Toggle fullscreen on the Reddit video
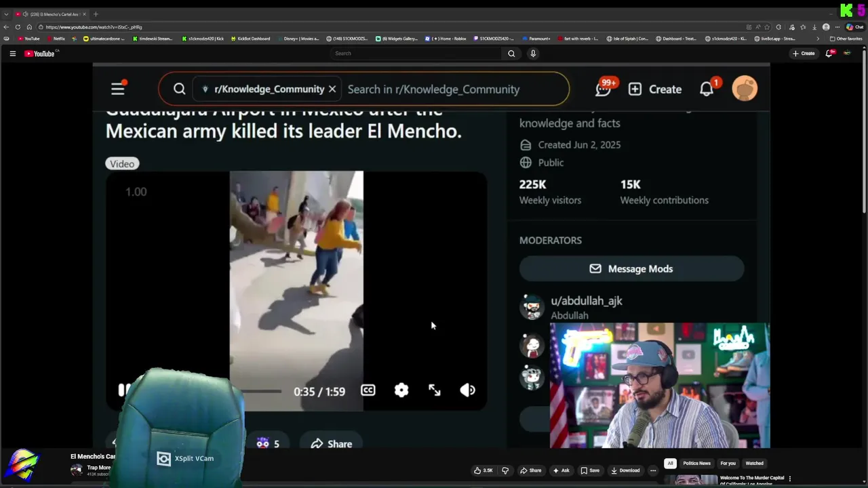Viewport: 868px width, 488px height. [x=435, y=390]
